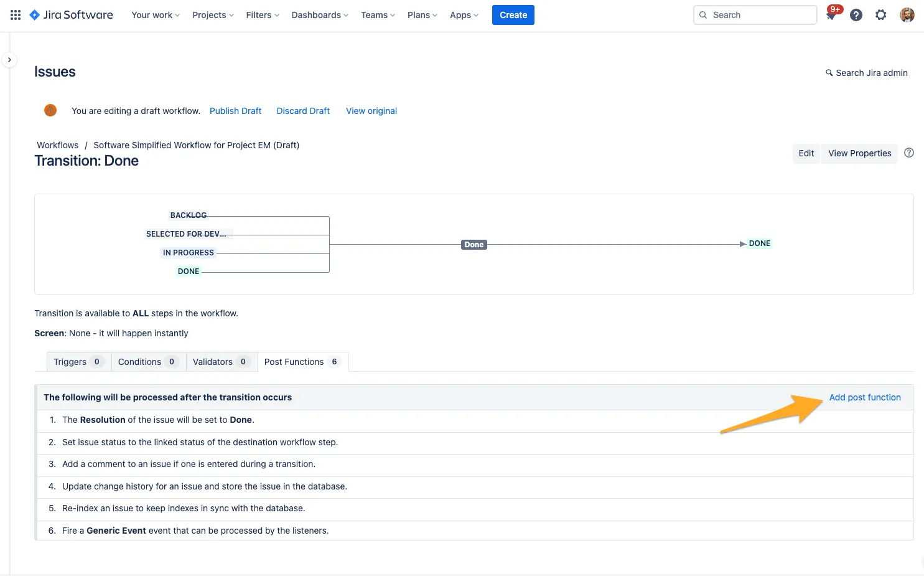
Task: Open the user profile avatar
Action: point(907,15)
